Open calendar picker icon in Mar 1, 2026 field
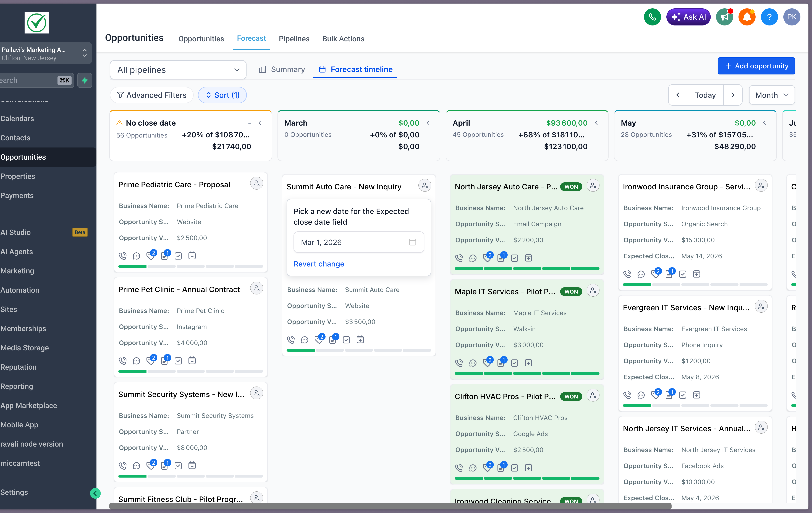 (x=412, y=242)
